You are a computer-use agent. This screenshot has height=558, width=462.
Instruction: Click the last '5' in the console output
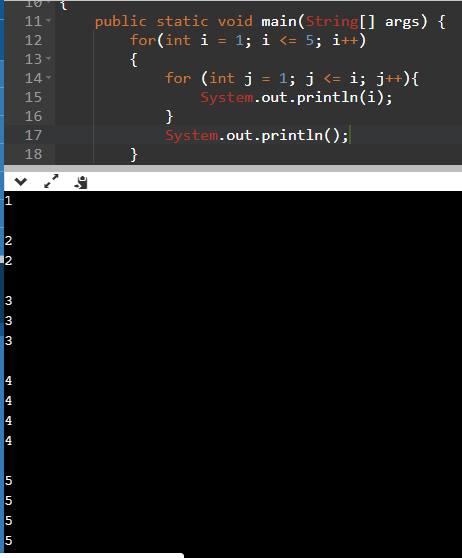point(9,541)
